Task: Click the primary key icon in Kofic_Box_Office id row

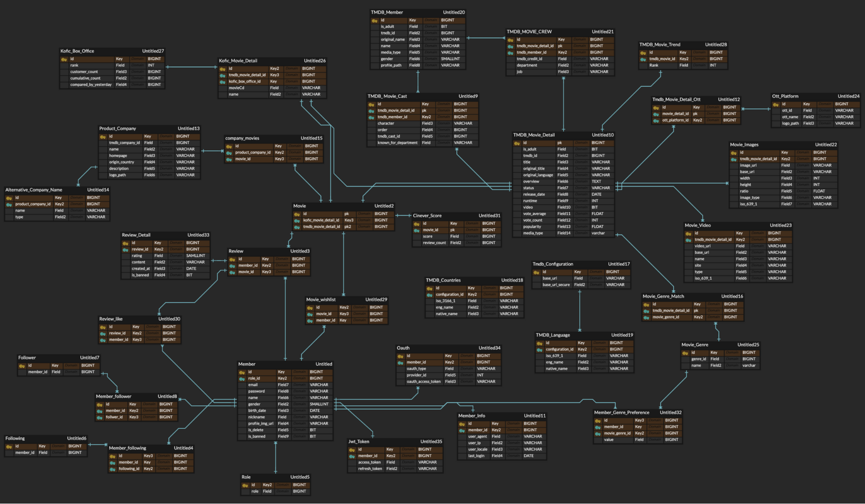Action: (x=64, y=60)
